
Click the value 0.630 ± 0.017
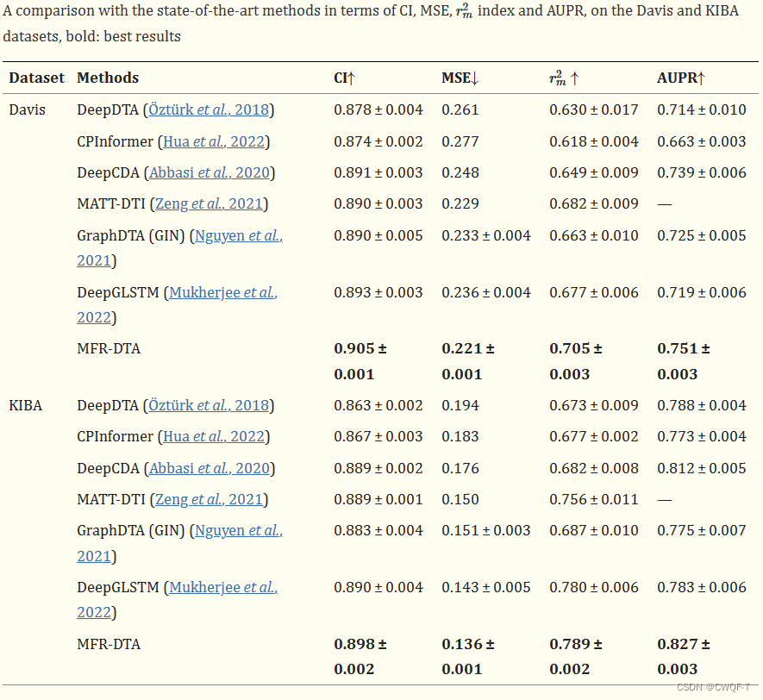pyautogui.click(x=594, y=110)
